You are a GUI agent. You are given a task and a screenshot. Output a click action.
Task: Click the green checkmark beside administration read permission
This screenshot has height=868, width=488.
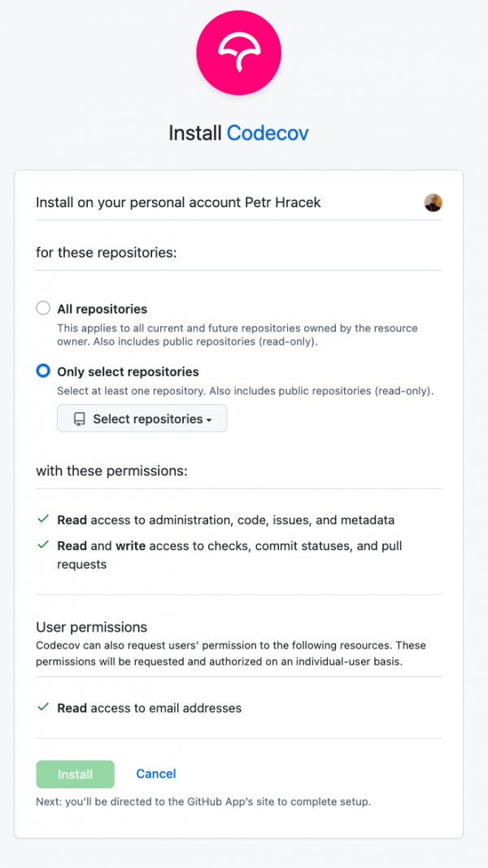click(43, 519)
